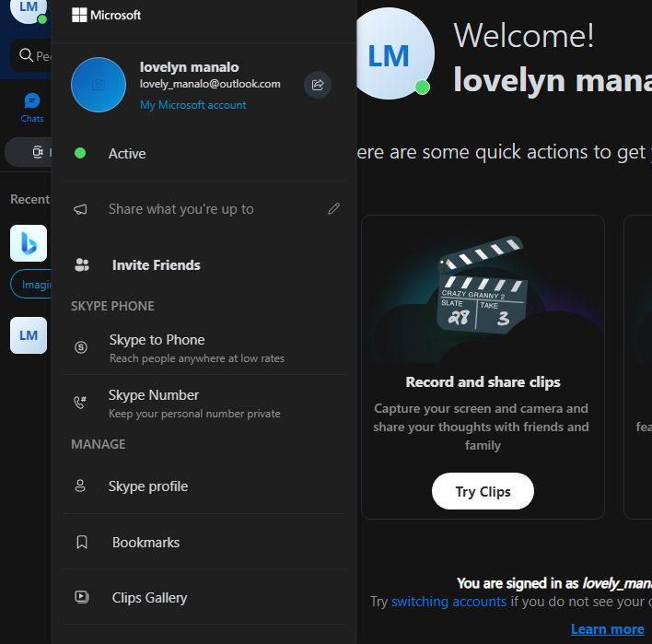This screenshot has height=644, width=652.
Task: Click the megaphone mood icon
Action: coord(81,209)
